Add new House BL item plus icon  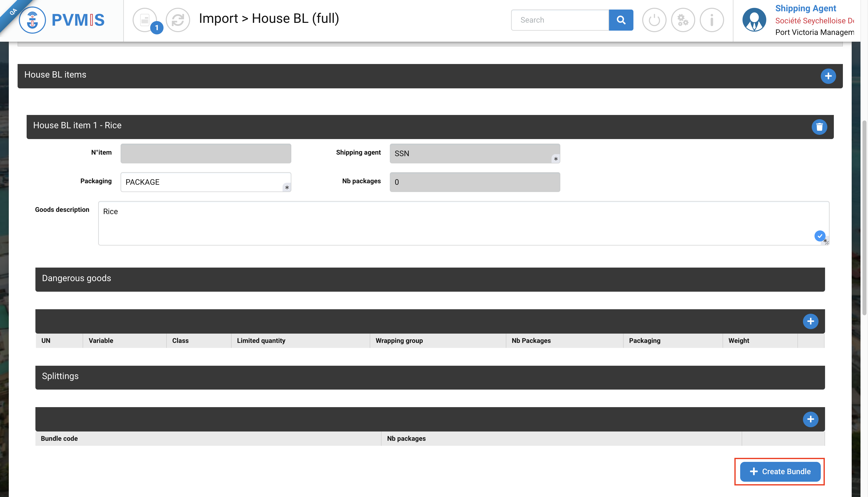[828, 76]
